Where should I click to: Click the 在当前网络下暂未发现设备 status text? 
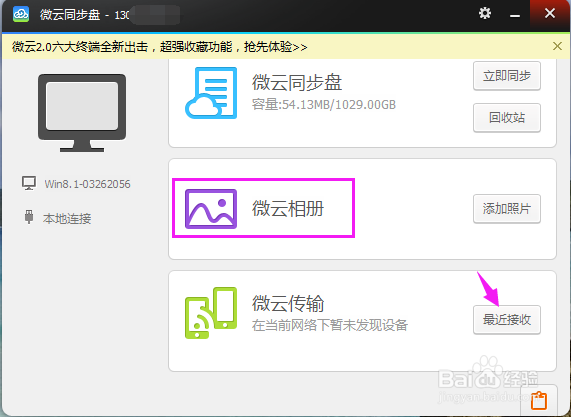[330, 325]
